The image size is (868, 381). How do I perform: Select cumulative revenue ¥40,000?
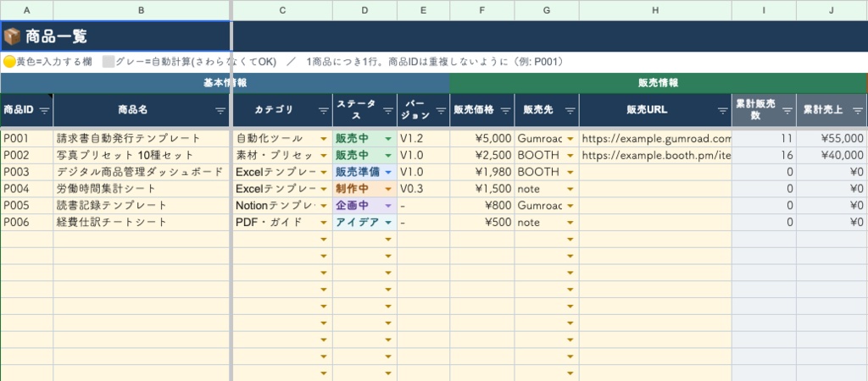832,156
